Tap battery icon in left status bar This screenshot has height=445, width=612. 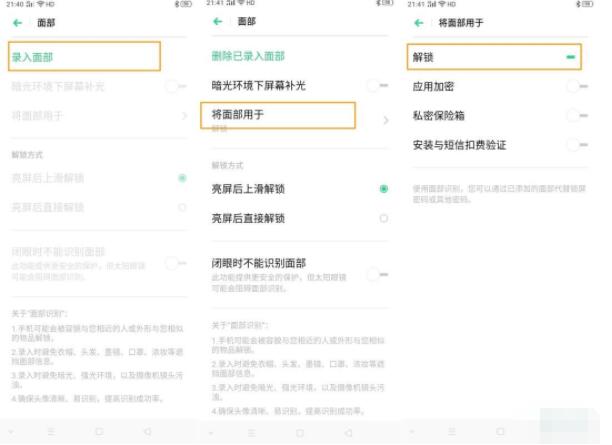tap(186, 4)
